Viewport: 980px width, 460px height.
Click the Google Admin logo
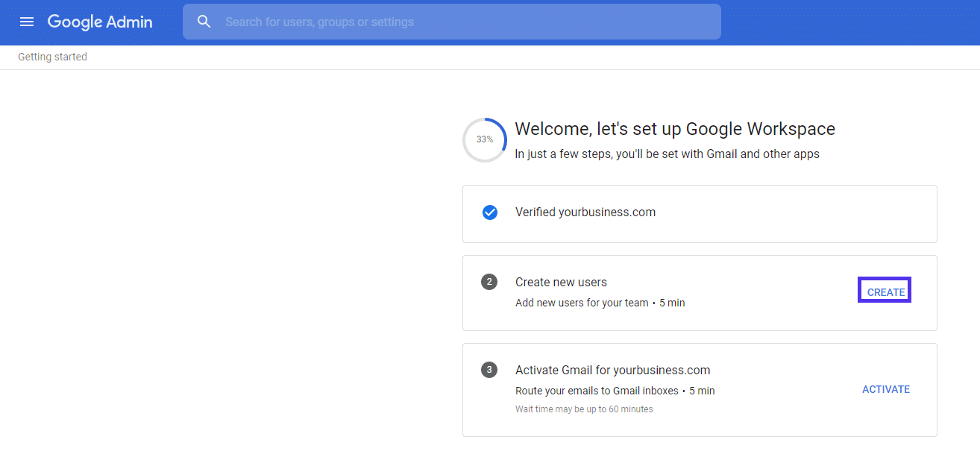tap(100, 22)
